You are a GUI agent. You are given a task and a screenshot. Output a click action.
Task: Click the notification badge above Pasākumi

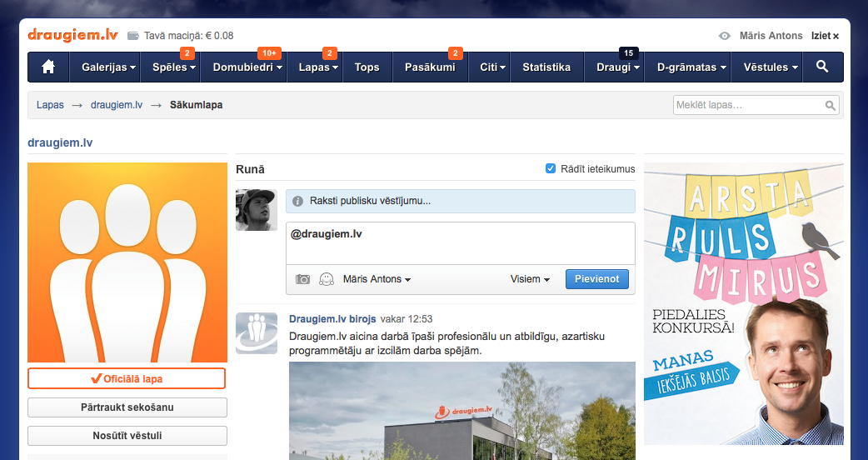[455, 53]
